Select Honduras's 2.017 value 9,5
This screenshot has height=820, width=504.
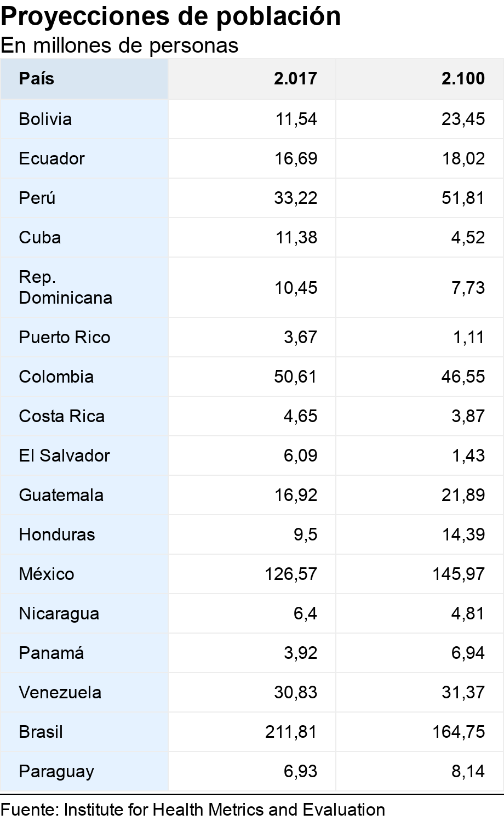[305, 534]
